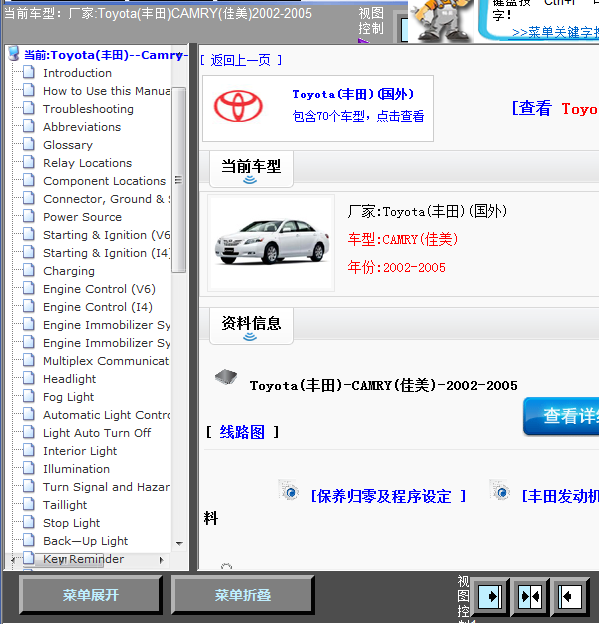Open How to Use this Manual
The height and width of the screenshot is (624, 599).
click(x=107, y=91)
